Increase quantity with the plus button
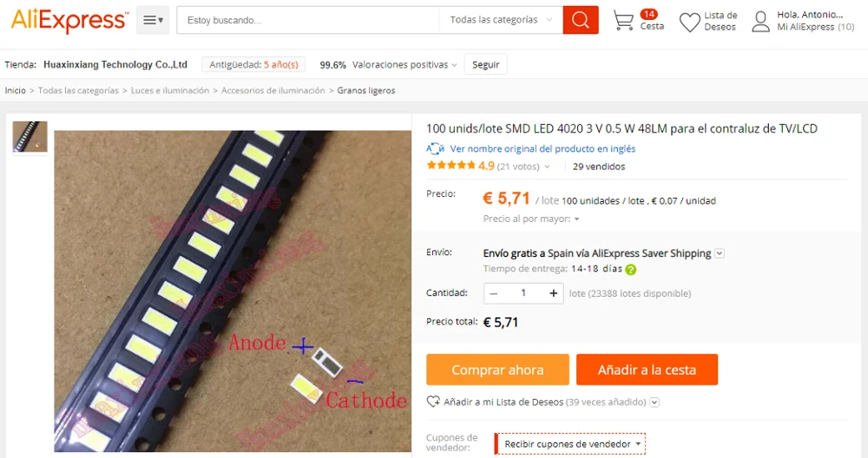 pos(553,293)
